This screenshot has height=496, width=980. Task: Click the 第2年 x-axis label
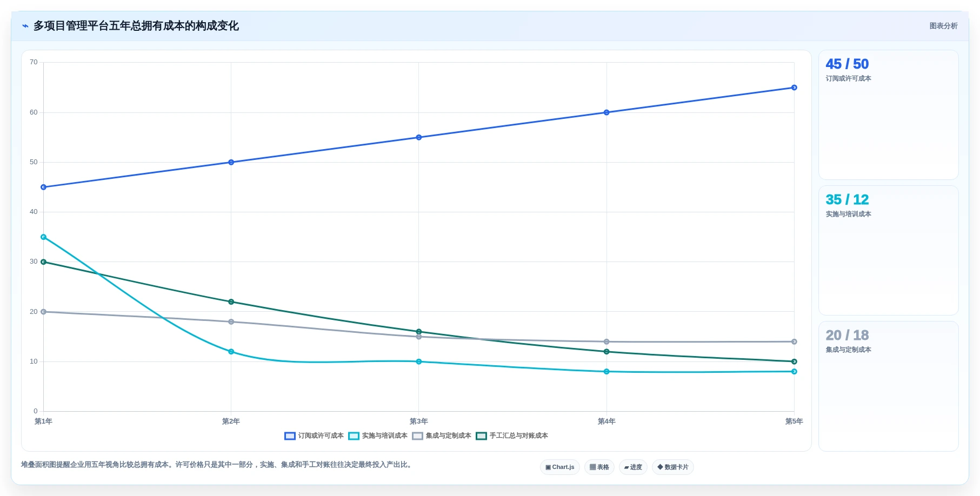(231, 421)
